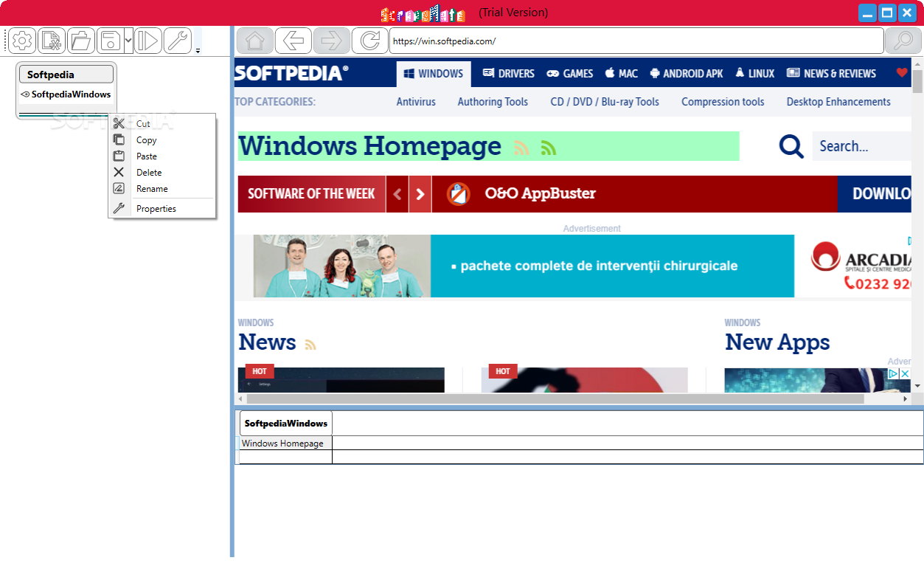This screenshot has height=566, width=924.
Task: Open the O&O AppBuster link
Action: [x=541, y=194]
